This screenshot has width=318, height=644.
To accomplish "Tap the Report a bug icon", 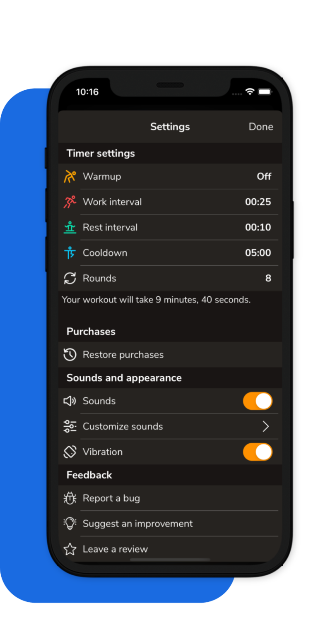I will tap(70, 498).
